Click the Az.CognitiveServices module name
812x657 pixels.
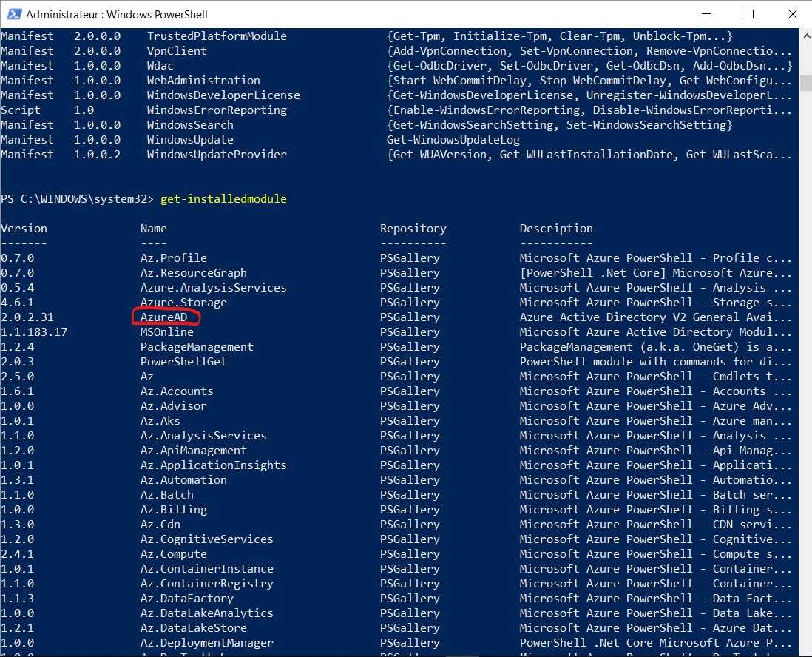tap(206, 539)
